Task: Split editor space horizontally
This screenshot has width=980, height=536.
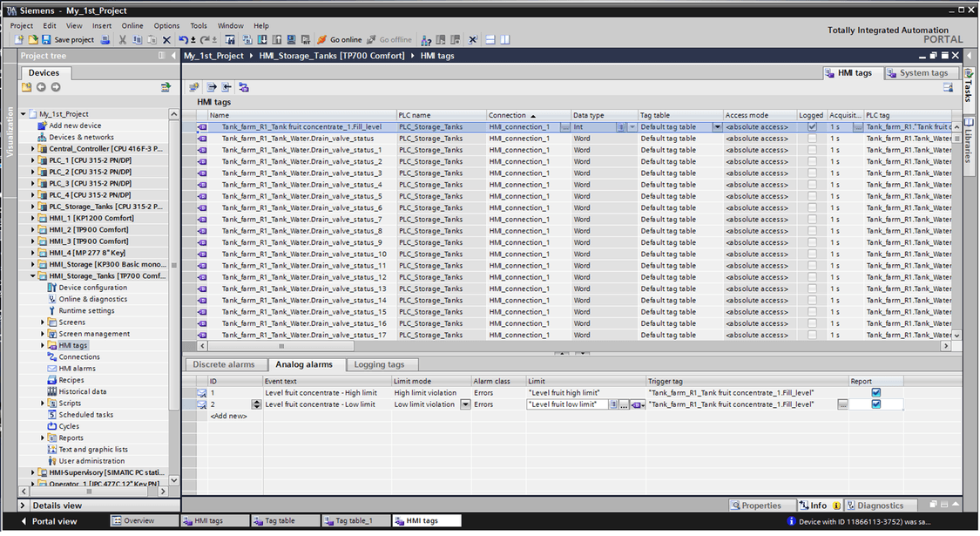Action: click(490, 39)
